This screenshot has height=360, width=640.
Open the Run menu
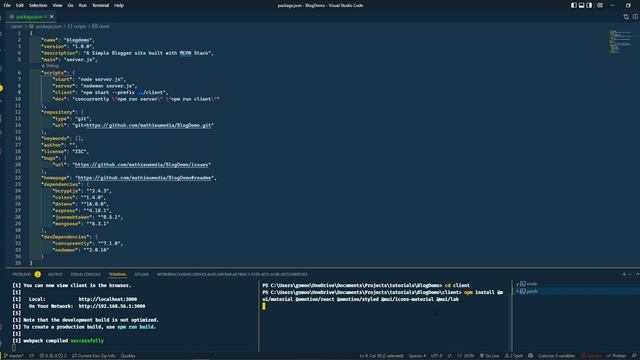tap(82, 5)
